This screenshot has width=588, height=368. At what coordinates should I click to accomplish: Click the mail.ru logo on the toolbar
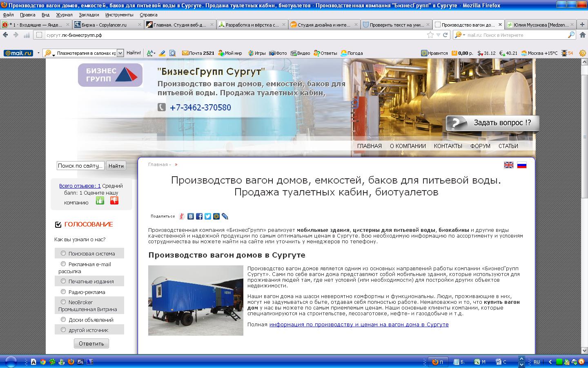click(x=18, y=53)
